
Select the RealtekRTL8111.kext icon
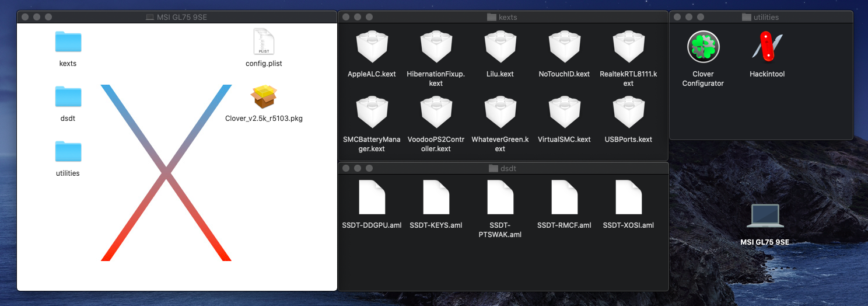tap(628, 47)
